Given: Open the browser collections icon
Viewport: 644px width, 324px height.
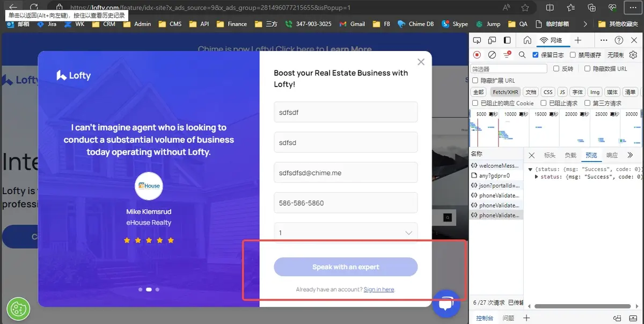Looking at the screenshot, I should tap(591, 8).
